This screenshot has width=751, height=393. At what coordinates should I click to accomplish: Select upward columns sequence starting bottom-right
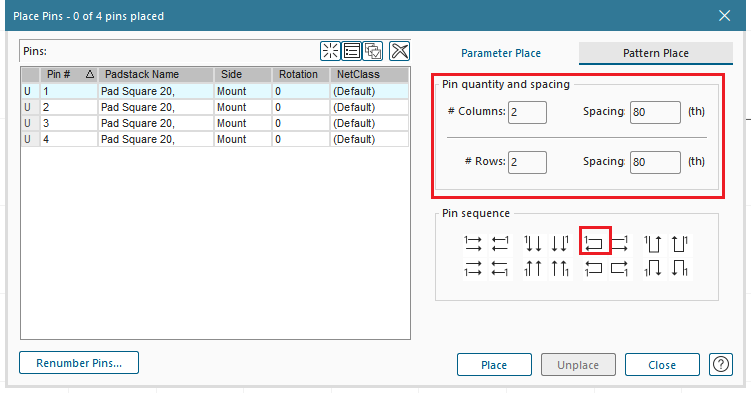click(560, 269)
